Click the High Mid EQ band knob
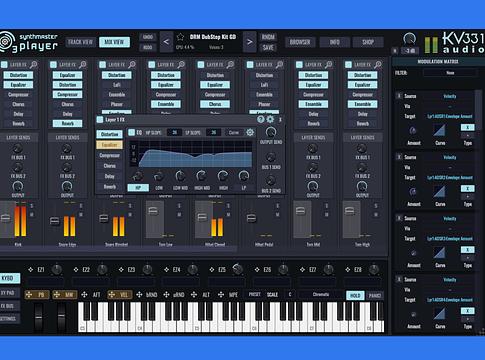 (201, 175)
